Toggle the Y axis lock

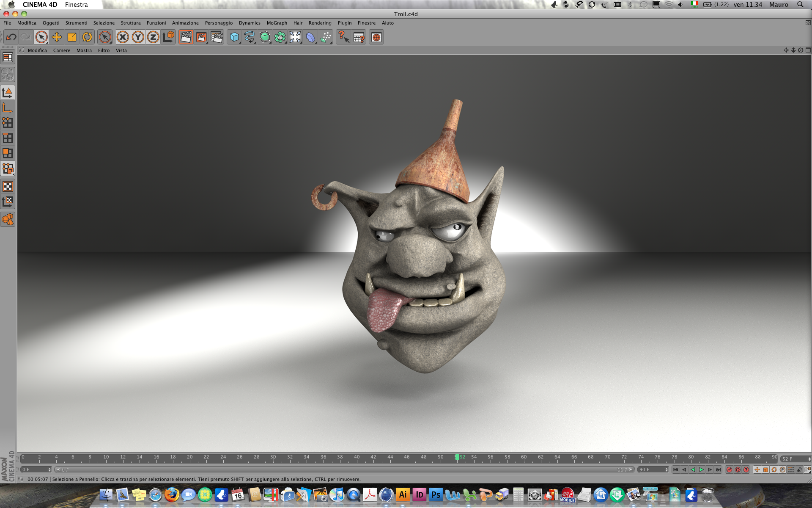pos(138,37)
